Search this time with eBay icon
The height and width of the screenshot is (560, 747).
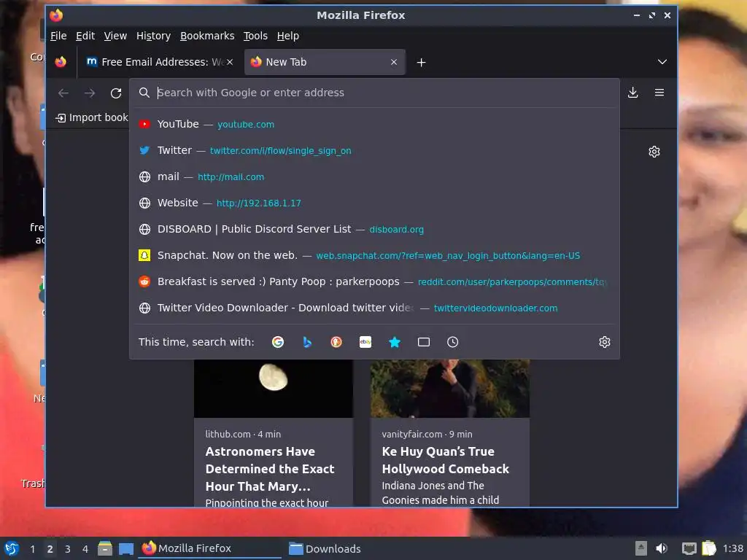click(365, 342)
